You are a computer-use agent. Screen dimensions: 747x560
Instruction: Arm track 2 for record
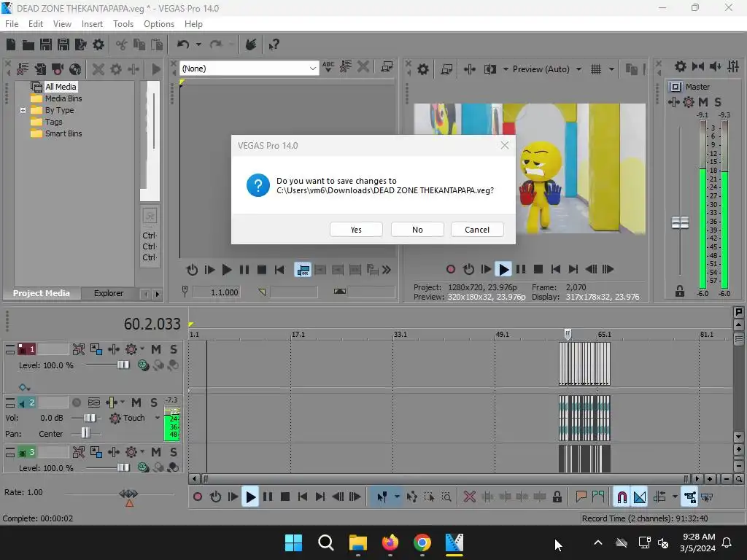pos(76,402)
